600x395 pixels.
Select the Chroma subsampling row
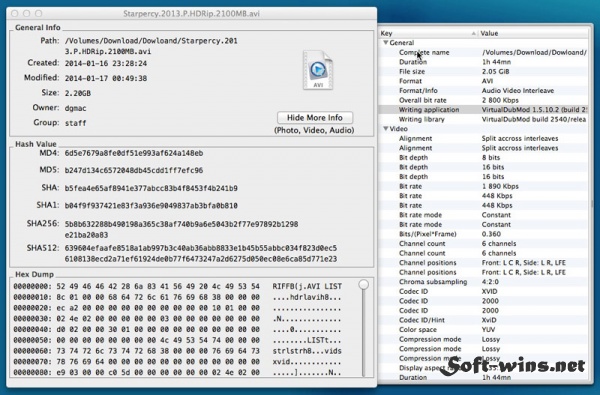pos(483,282)
